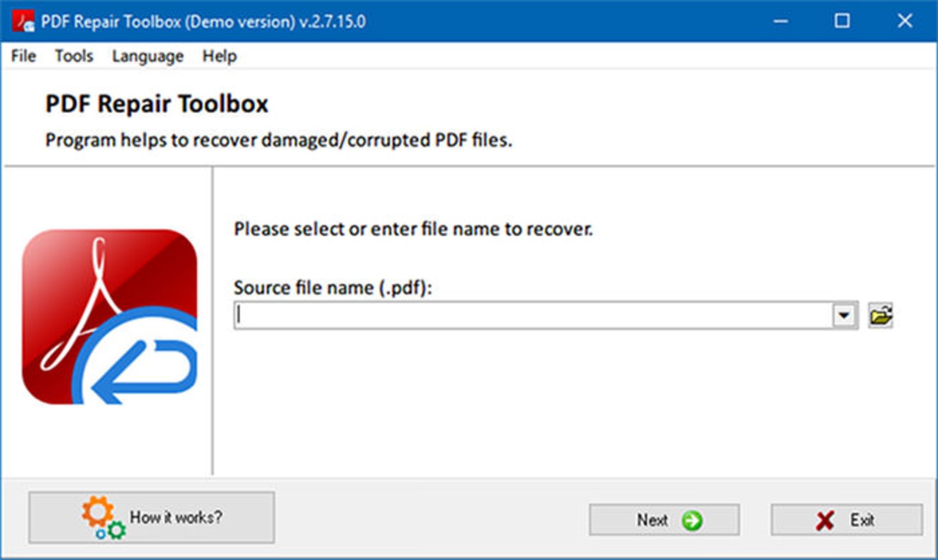The height and width of the screenshot is (560, 938).
Task: Click the 'Source file name (.pdf):' label
Action: pos(333,288)
